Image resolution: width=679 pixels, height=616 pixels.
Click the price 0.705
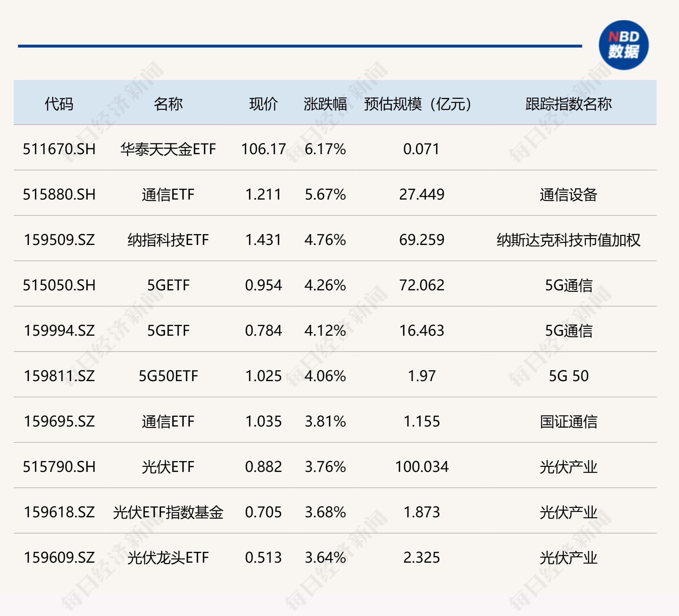click(x=264, y=512)
